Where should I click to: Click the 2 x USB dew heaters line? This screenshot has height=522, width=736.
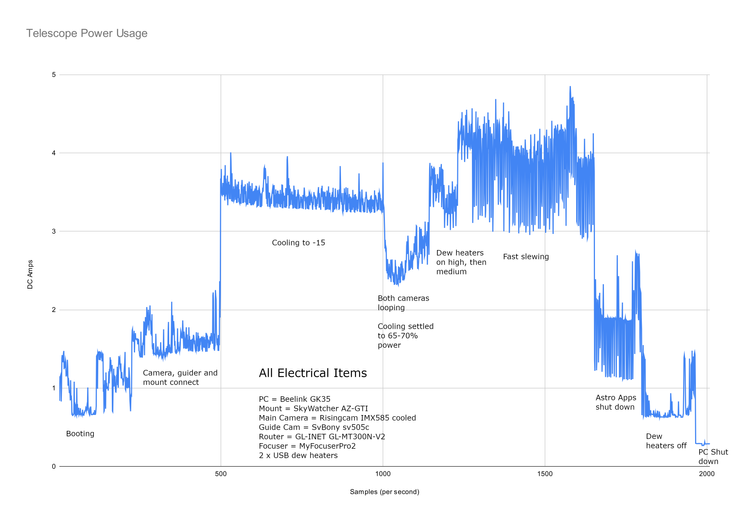tap(298, 455)
